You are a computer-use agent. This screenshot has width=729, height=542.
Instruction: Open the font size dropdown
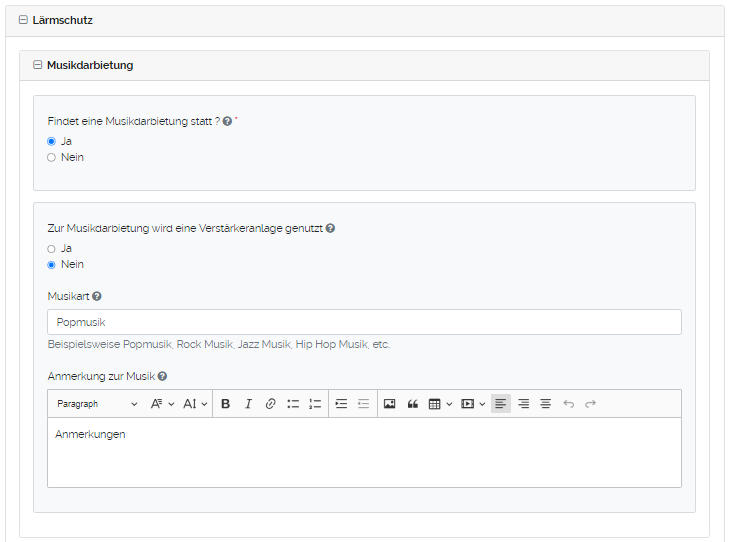(x=195, y=404)
